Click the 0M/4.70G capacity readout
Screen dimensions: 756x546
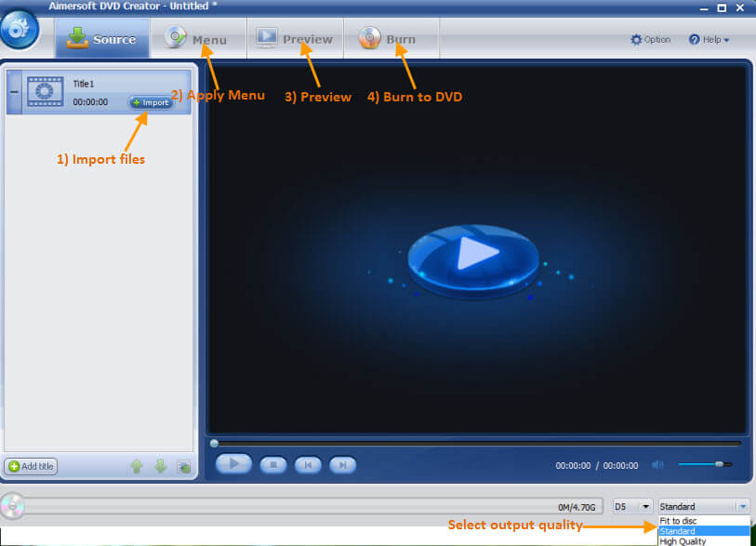[577, 508]
